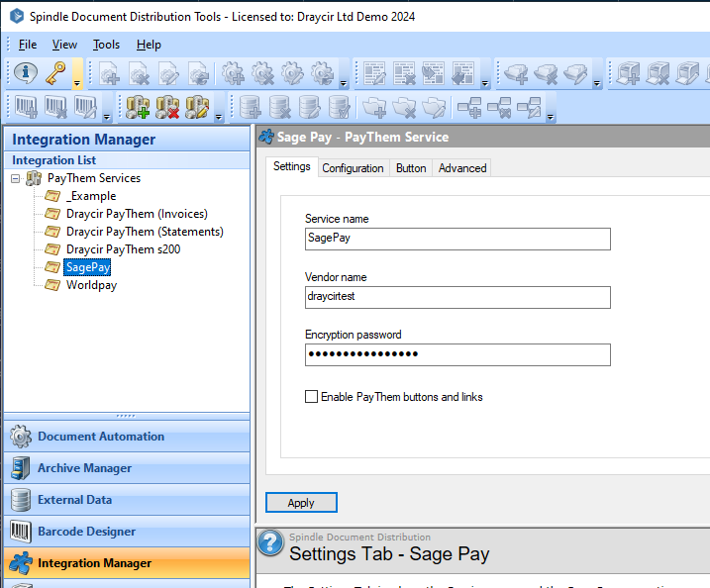
Task: Click the delete printer icon
Action: [658, 73]
